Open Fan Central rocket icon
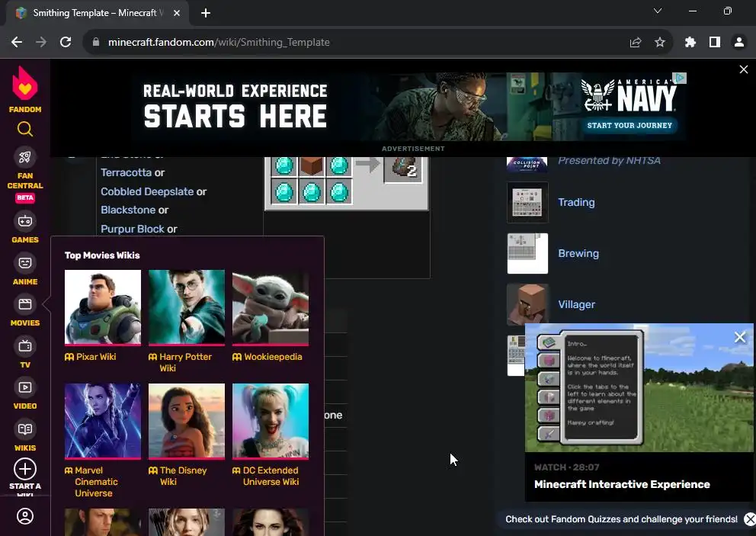This screenshot has width=756, height=536. [25, 157]
